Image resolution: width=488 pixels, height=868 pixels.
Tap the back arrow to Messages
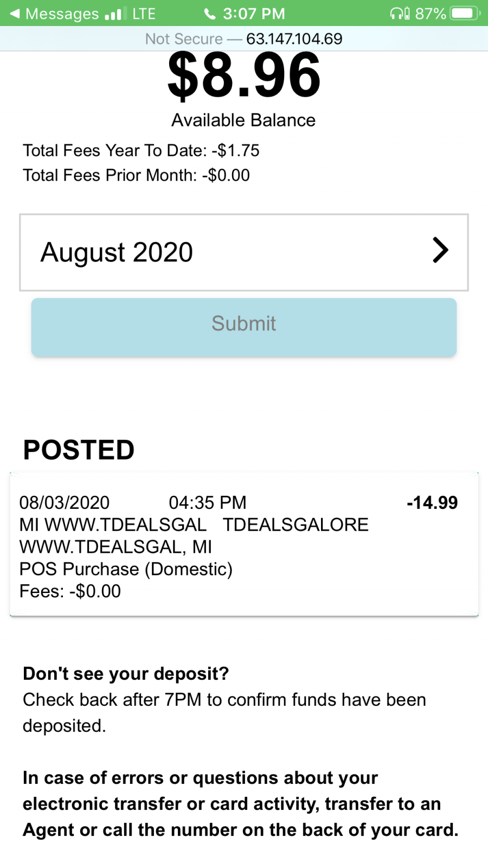click(x=15, y=14)
